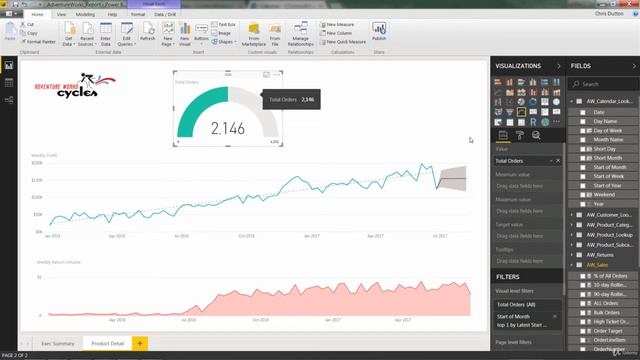Collapse the AW_Sales table

(572, 265)
